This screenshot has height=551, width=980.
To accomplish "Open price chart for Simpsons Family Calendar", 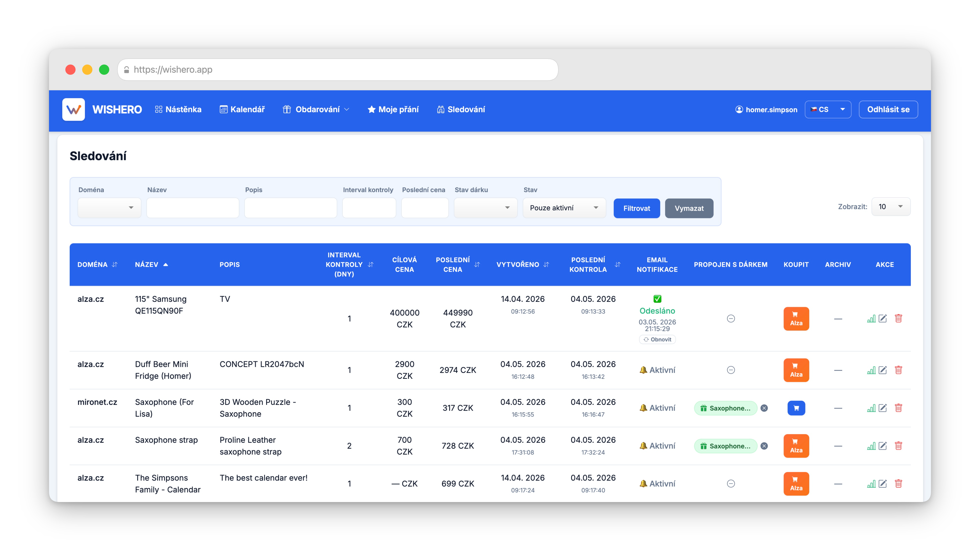I will (871, 484).
